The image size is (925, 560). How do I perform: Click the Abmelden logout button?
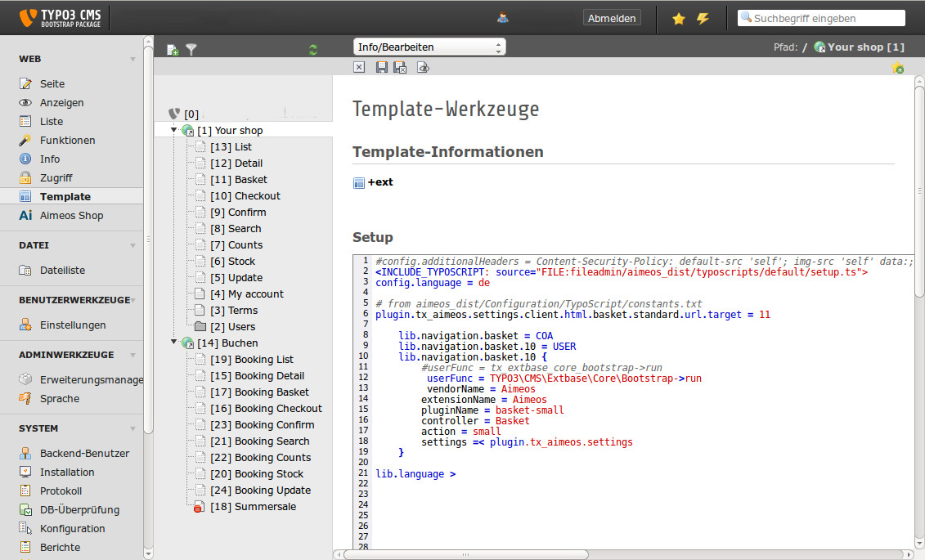pyautogui.click(x=612, y=18)
